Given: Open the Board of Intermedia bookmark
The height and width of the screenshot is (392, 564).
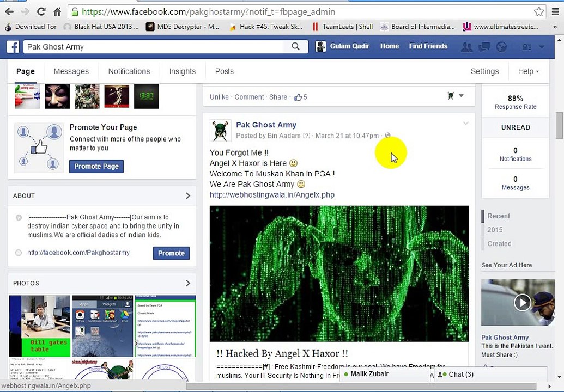Looking at the screenshot, I should [x=417, y=27].
